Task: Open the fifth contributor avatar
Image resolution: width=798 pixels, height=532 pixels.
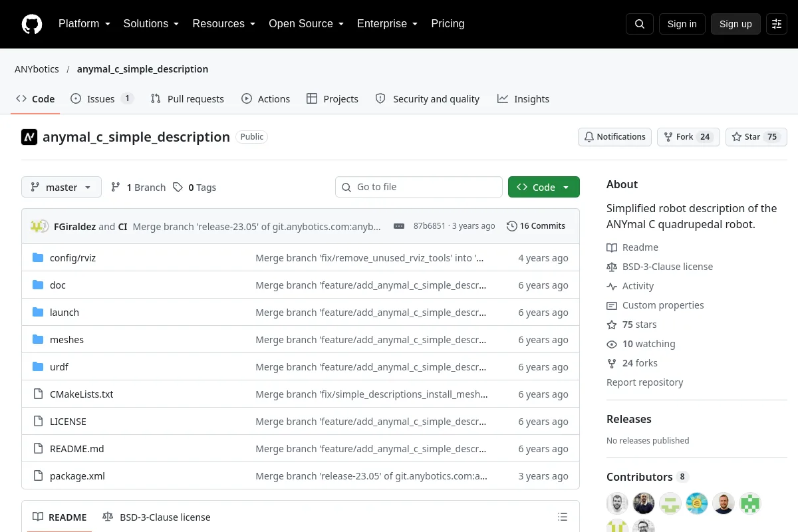Action: coord(724,503)
